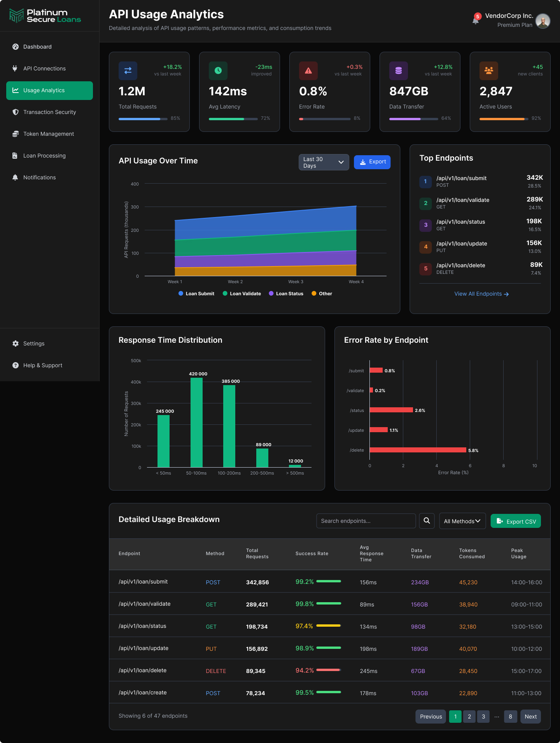Toggle Loan Status legend series
The height and width of the screenshot is (743, 560).
[286, 294]
